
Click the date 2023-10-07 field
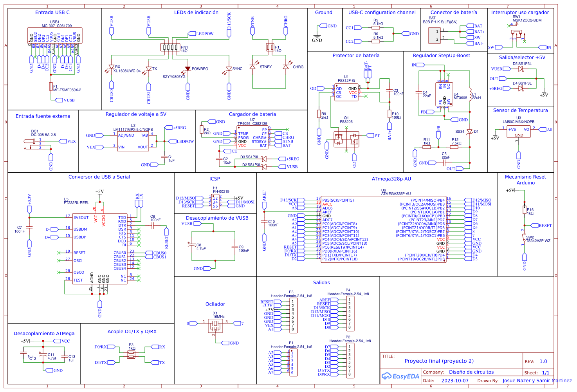point(454,380)
